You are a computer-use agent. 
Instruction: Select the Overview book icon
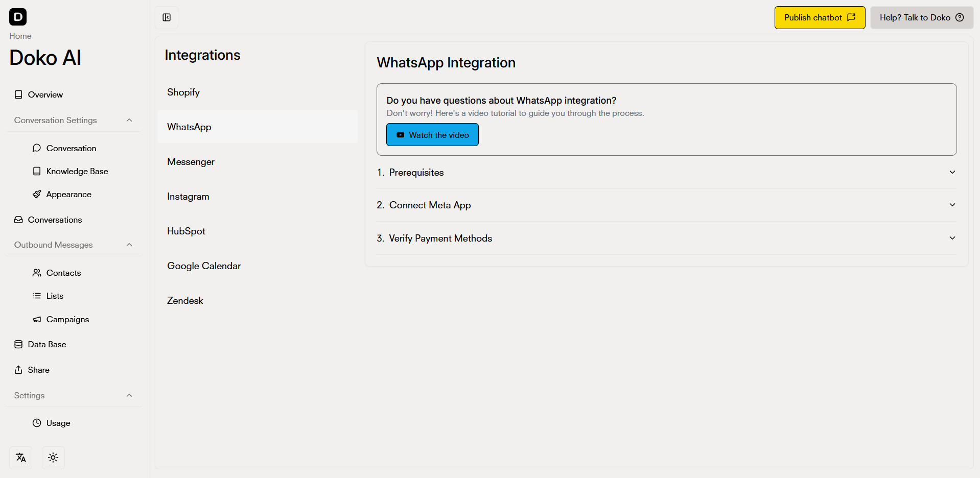coord(18,94)
